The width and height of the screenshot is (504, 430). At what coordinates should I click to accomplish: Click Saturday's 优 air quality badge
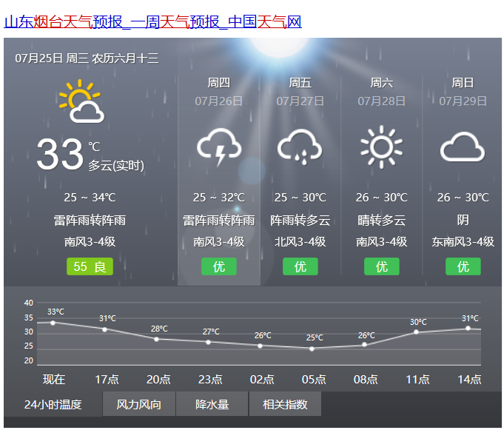(381, 266)
